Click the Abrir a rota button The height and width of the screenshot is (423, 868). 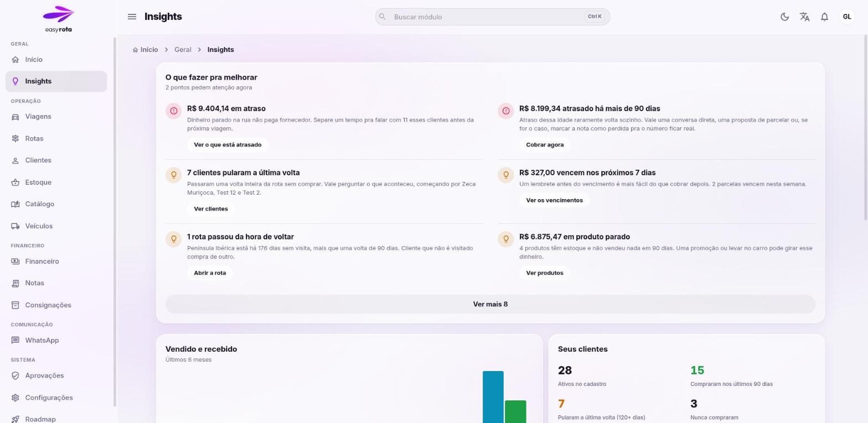click(x=210, y=273)
